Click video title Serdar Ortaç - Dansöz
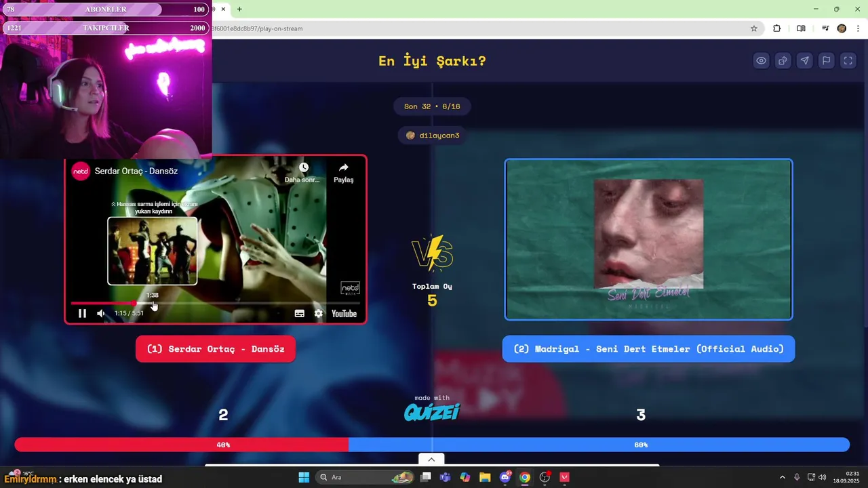 pyautogui.click(x=136, y=171)
